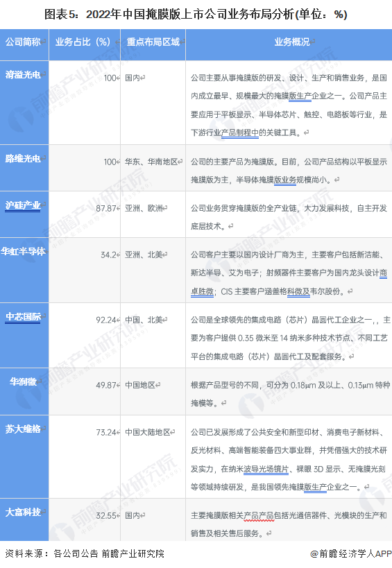Click the 87.87 percentage value
Viewport: 392px width, 568px height.
(105, 209)
